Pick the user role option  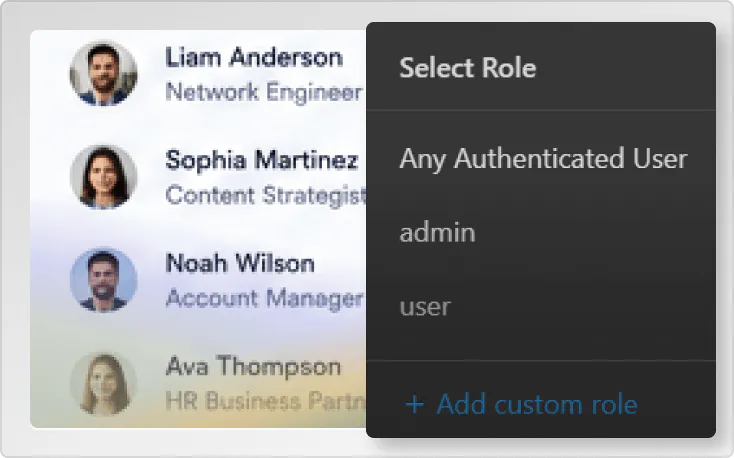coord(425,307)
